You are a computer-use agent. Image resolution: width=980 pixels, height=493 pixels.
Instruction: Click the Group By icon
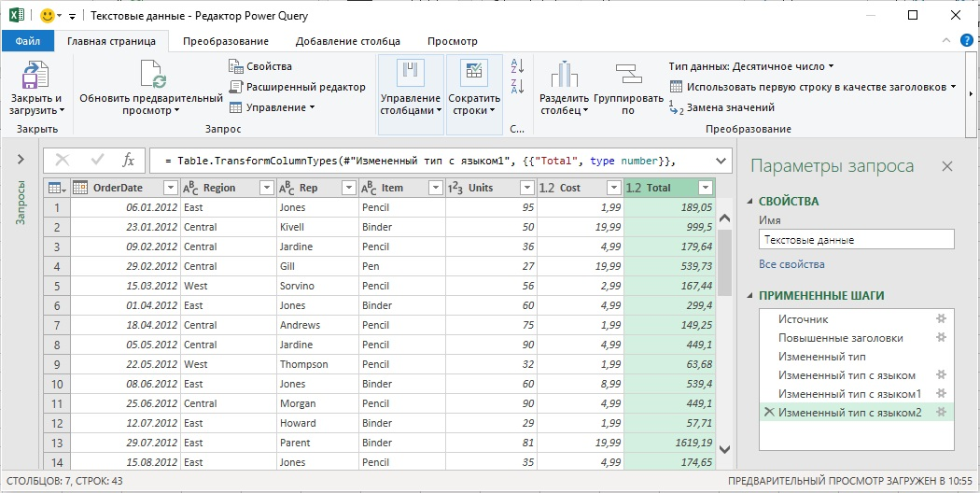[628, 75]
